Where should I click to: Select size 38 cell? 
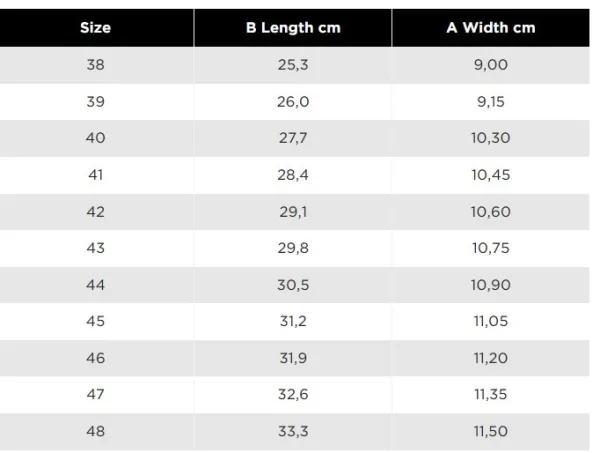pyautogui.click(x=95, y=65)
